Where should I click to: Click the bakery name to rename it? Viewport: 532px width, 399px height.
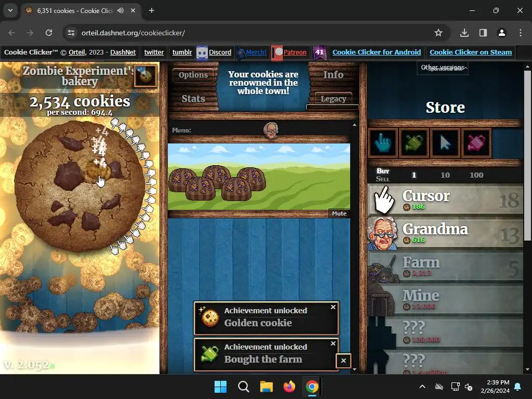click(79, 76)
